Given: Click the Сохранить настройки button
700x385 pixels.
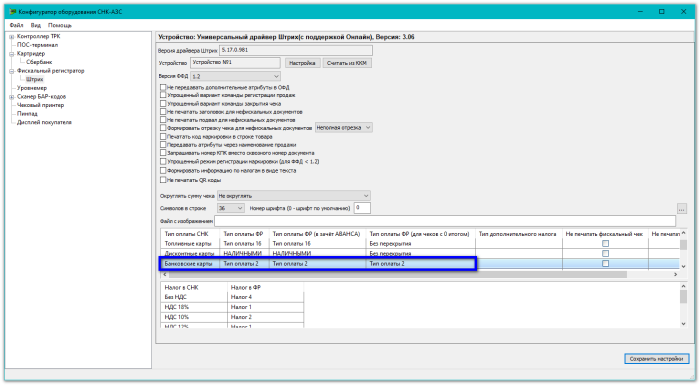Looking at the screenshot, I should tap(656, 359).
